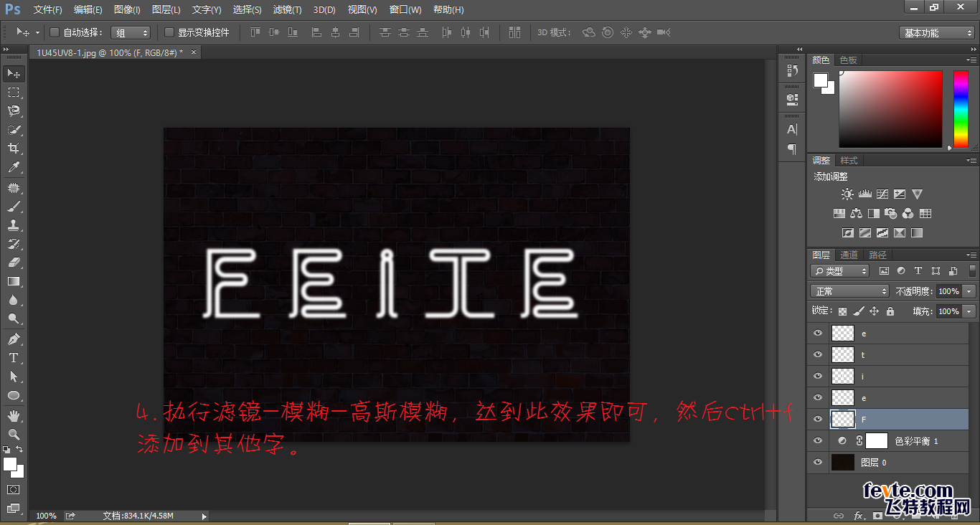Add a Curves adjustment layer
Screen dimensions: 980x525
point(882,194)
